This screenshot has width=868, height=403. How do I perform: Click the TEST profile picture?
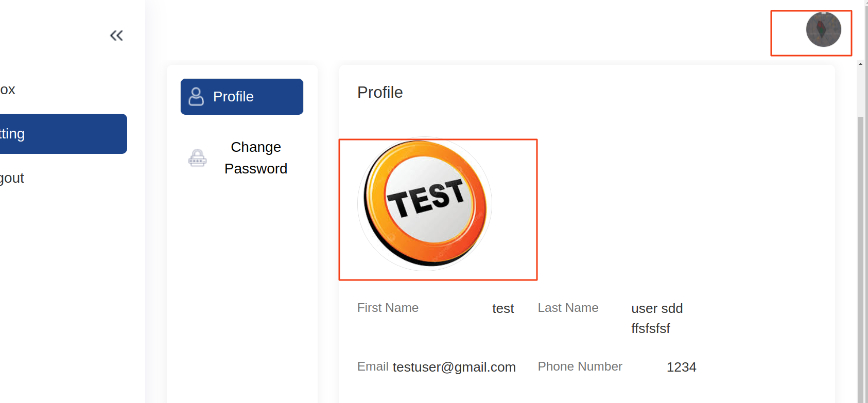tap(425, 204)
